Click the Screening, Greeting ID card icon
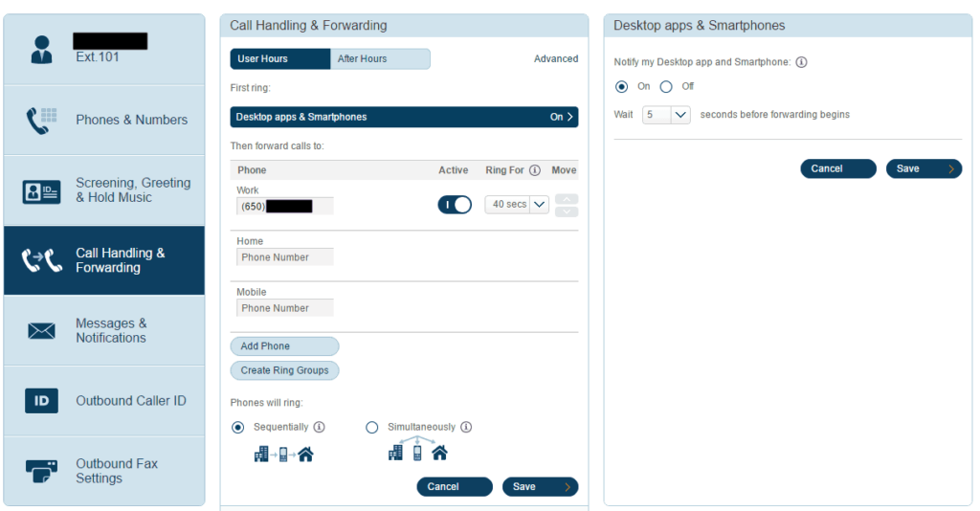This screenshot has height=511, width=980. (x=41, y=191)
